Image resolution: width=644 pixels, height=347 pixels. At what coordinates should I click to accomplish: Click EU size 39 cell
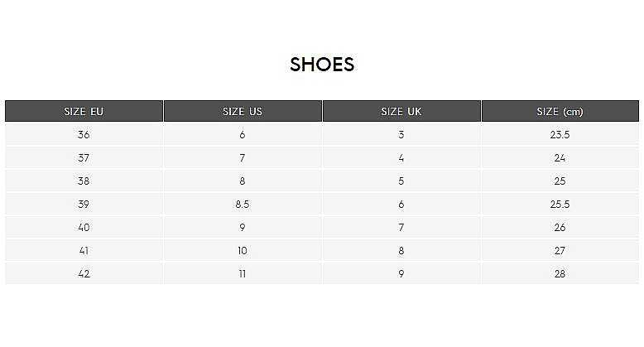coord(84,204)
